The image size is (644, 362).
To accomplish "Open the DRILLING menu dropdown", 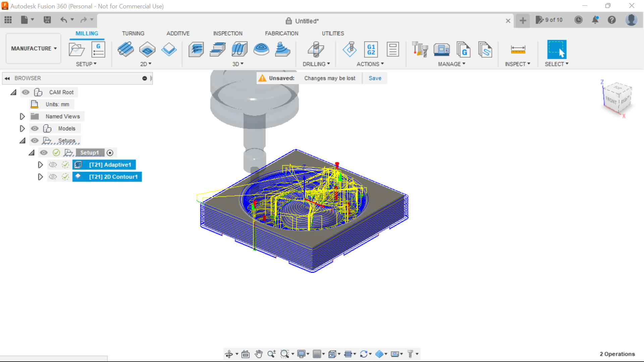I will (316, 64).
